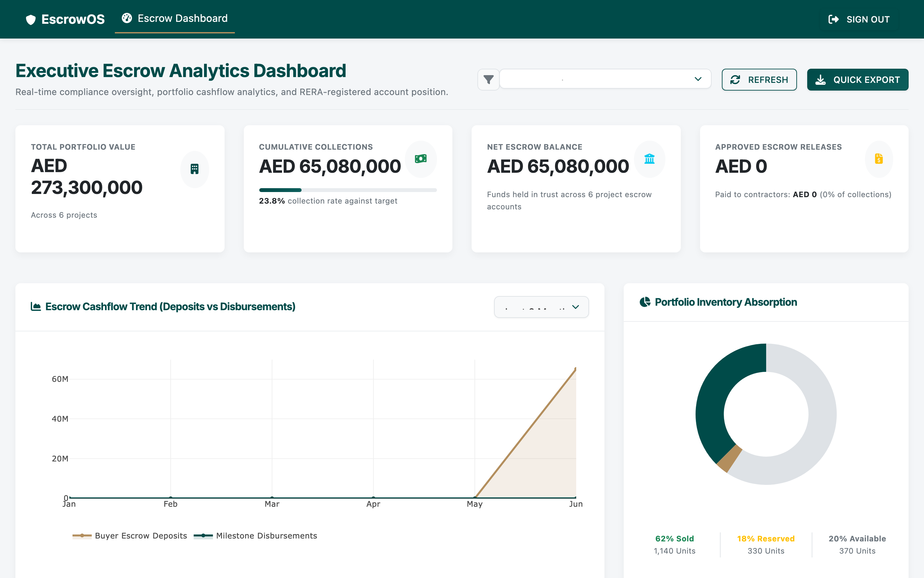Click the QUICK EXPORT button
This screenshot has height=578, width=924.
click(858, 80)
